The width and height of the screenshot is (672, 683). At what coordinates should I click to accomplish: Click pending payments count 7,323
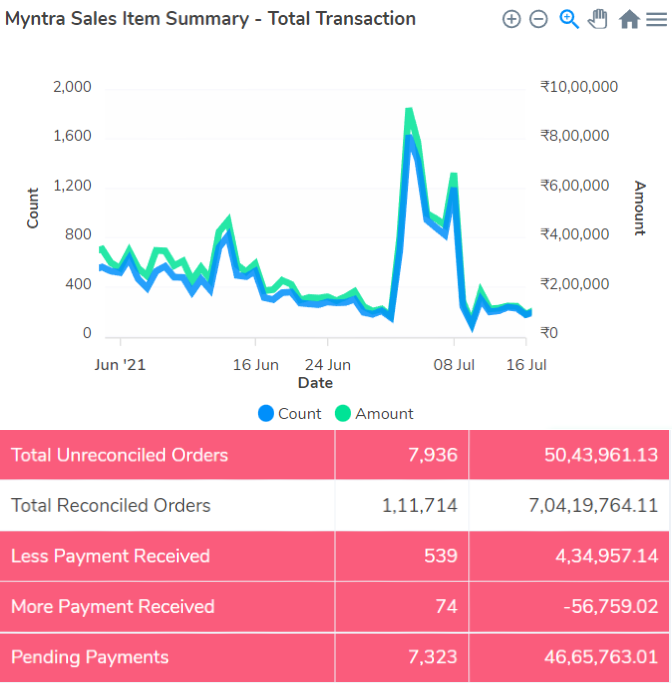click(432, 657)
